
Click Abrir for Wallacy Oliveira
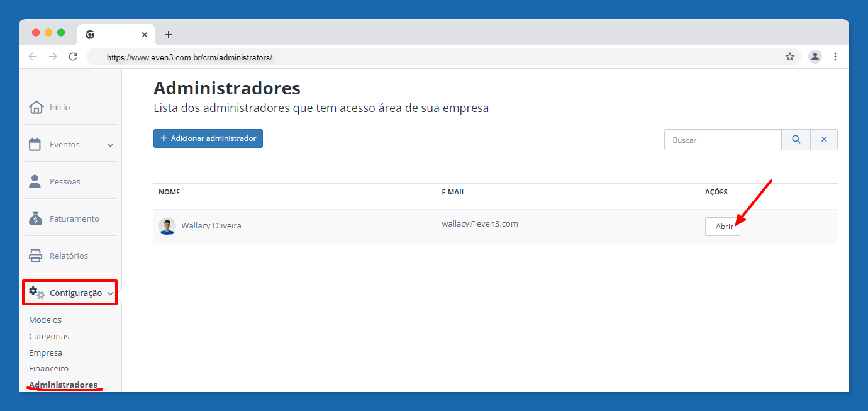[723, 227]
